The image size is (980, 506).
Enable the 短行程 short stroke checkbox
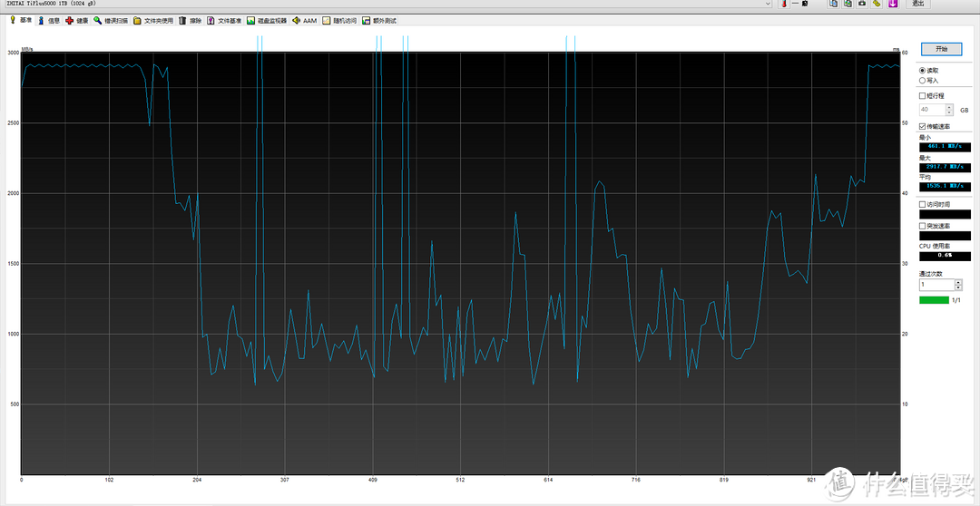click(x=923, y=95)
